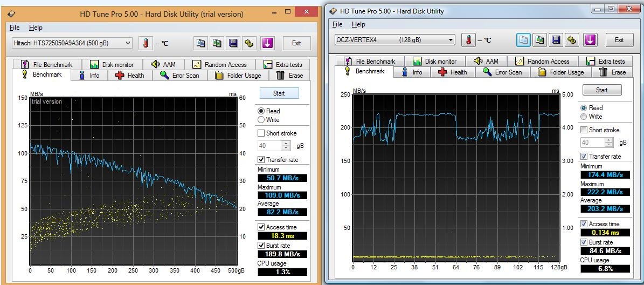Toggle Short stroke checkbox in OCZ window
644x285 pixels.
pyautogui.click(x=584, y=130)
